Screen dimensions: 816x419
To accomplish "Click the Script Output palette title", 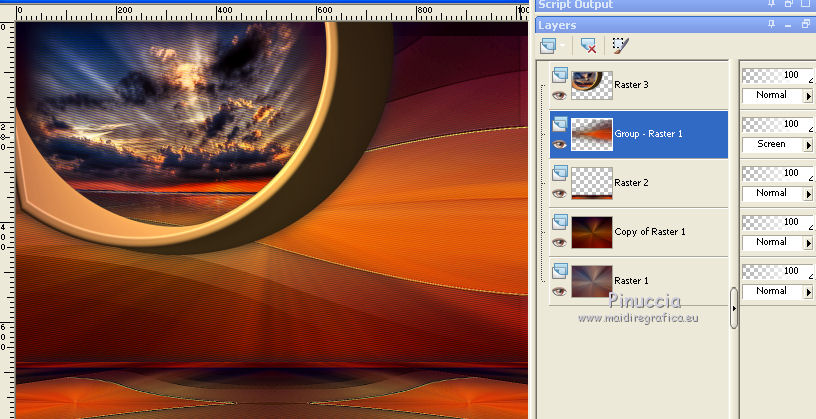I will tap(576, 5).
